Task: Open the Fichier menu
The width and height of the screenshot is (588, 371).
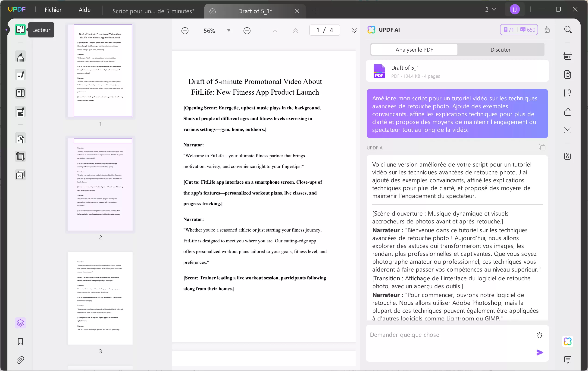Action: [53, 10]
